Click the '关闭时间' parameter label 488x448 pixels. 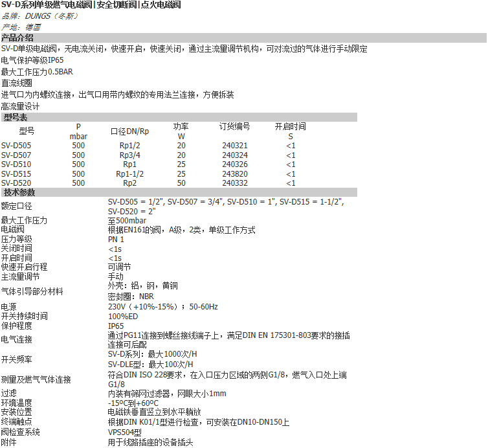click(x=16, y=249)
